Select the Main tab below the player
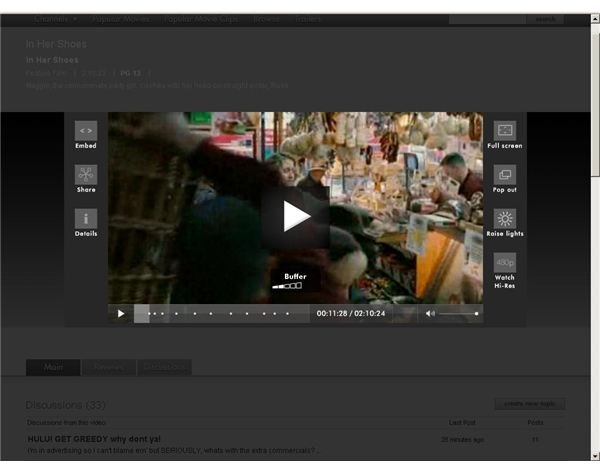 [x=53, y=367]
